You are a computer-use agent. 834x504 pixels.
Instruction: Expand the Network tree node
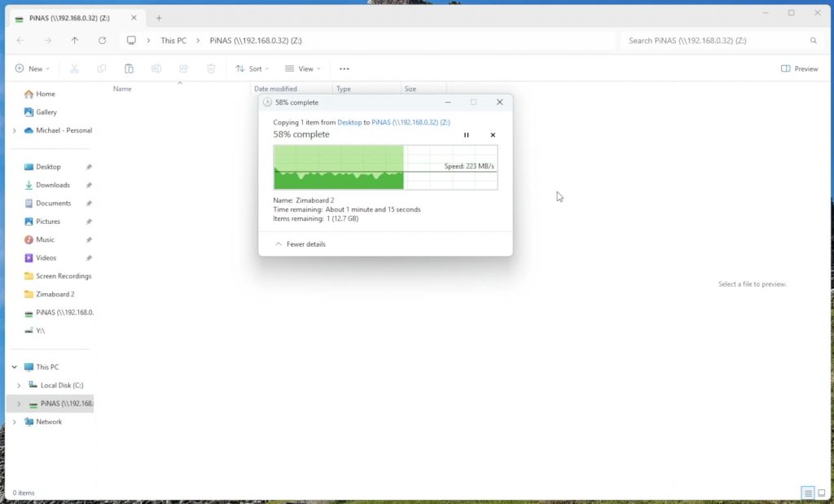pyautogui.click(x=14, y=422)
